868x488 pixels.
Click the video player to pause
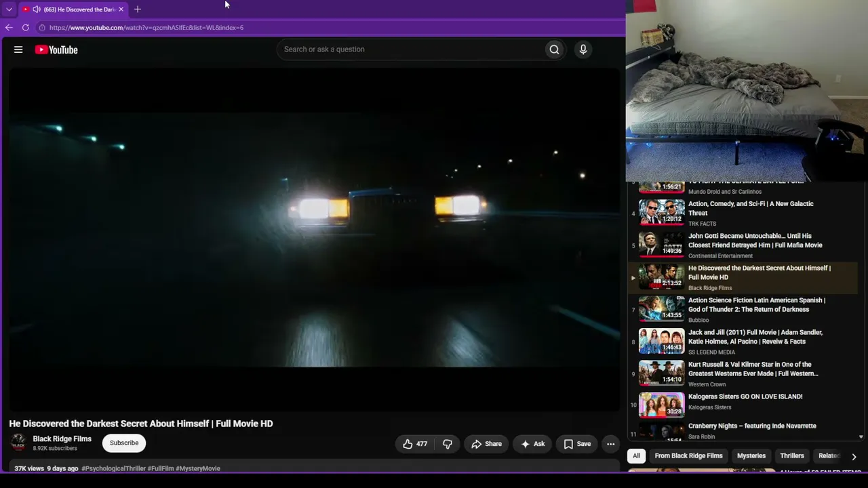[314, 240]
